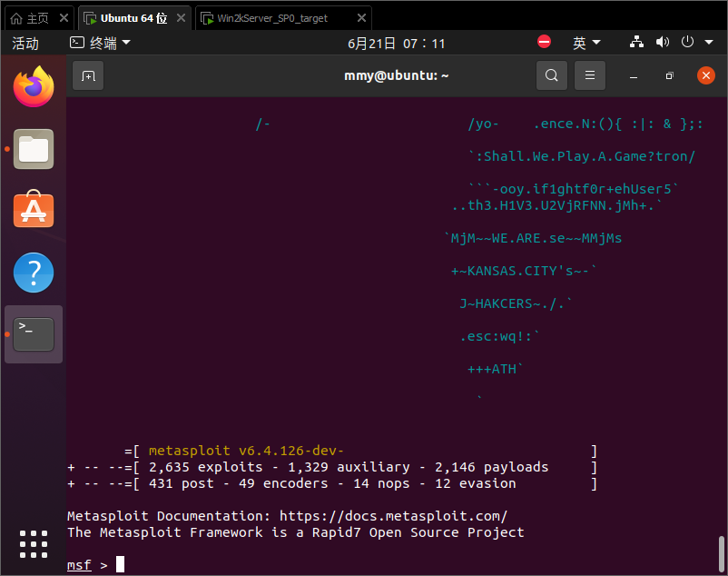Open the network status icon
The height and width of the screenshot is (576, 728).
click(636, 43)
